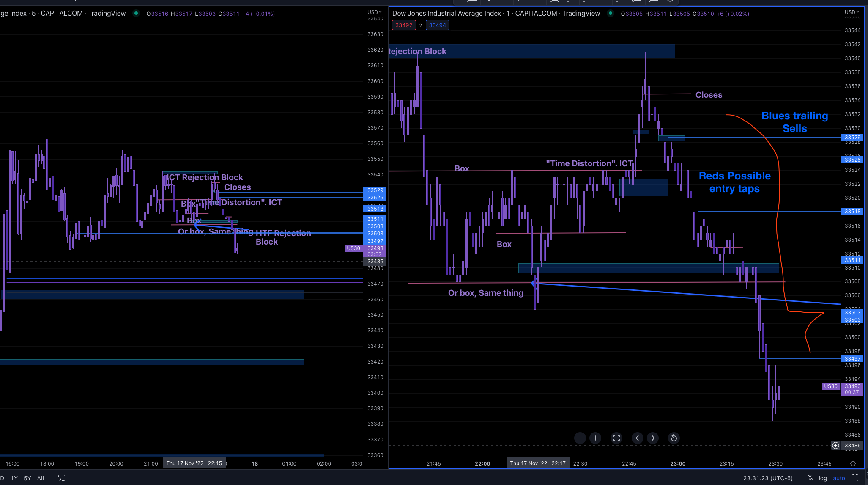Expand the add price alert plus control
The image size is (868, 485).
point(835,445)
